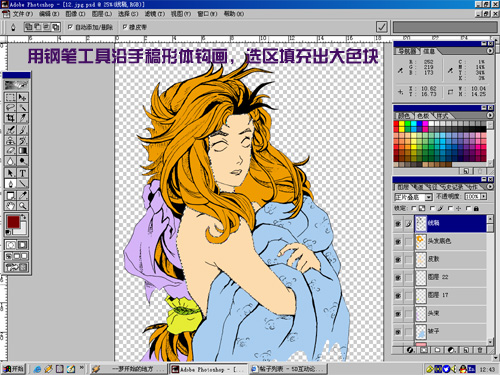Switch to the 色板 tab

click(423, 116)
